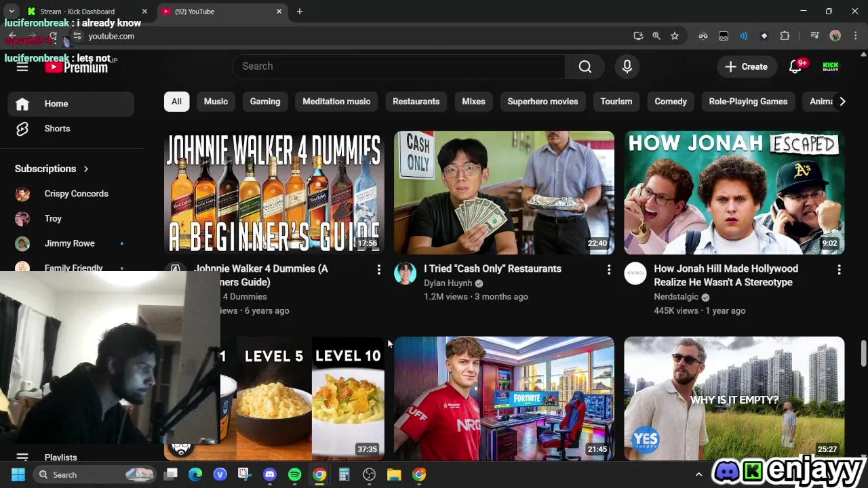Open How Jonah Hill Made Hollywood title

click(x=726, y=275)
